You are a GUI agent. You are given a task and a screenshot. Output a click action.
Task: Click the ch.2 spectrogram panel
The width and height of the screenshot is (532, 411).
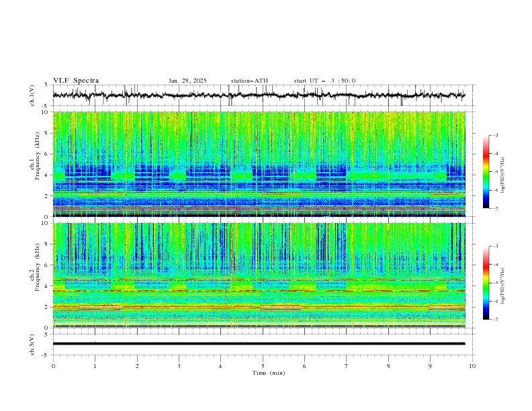[259, 275]
